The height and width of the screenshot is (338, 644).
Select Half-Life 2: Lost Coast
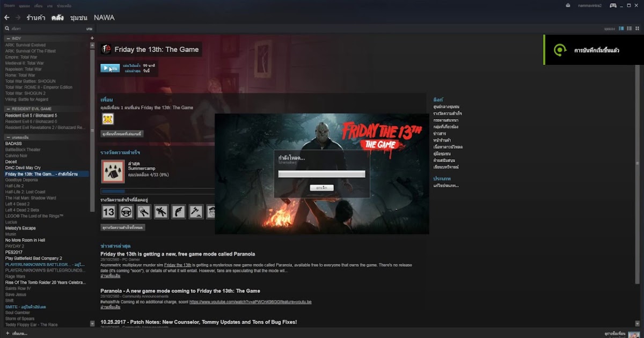click(25, 192)
